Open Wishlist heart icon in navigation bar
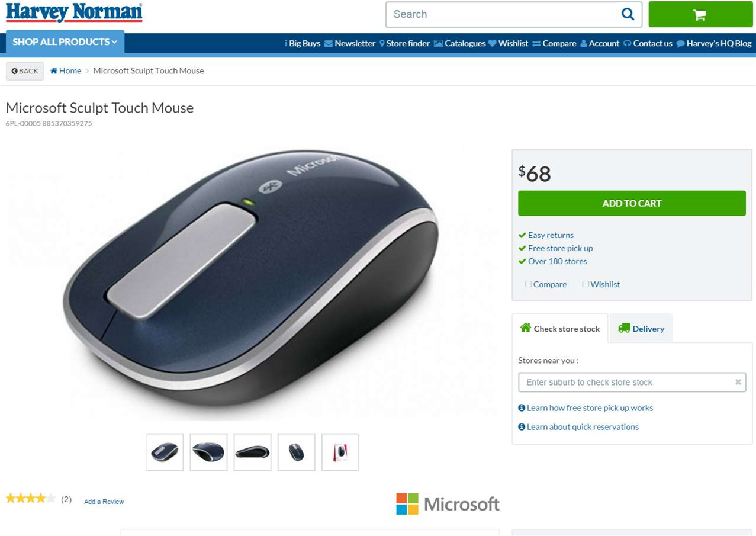Viewport: 756px width, 536px height. tap(492, 43)
